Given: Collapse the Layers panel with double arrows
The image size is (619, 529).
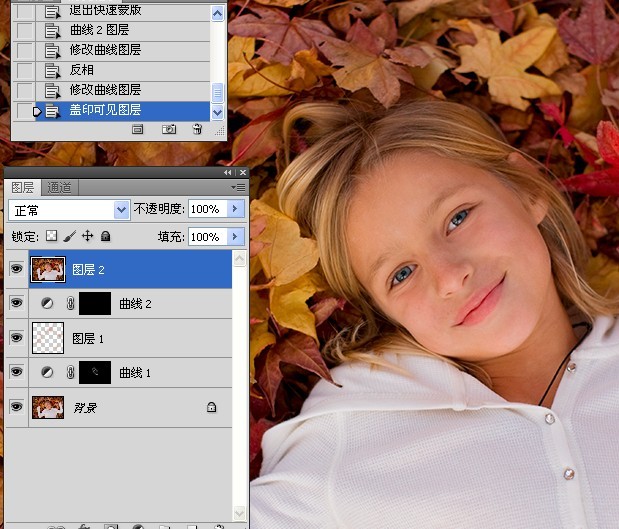Looking at the screenshot, I should pos(228,173).
